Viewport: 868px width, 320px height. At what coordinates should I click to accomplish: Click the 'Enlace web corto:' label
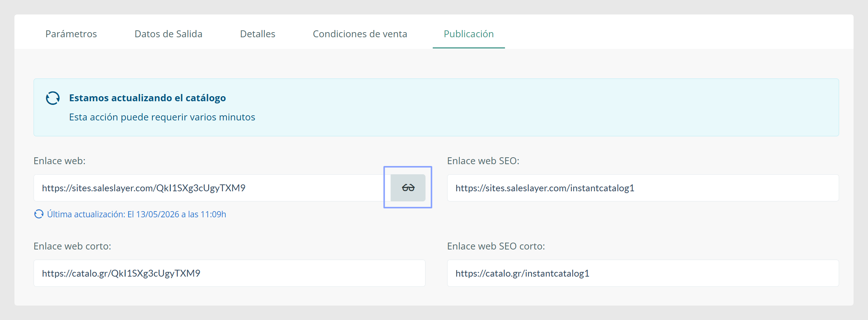click(x=72, y=246)
